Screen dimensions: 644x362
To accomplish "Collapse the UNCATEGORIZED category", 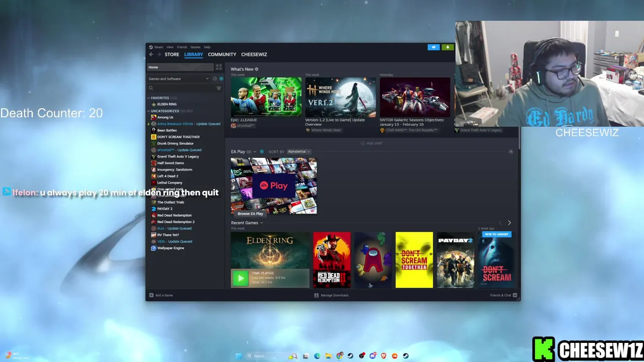I will (148, 111).
